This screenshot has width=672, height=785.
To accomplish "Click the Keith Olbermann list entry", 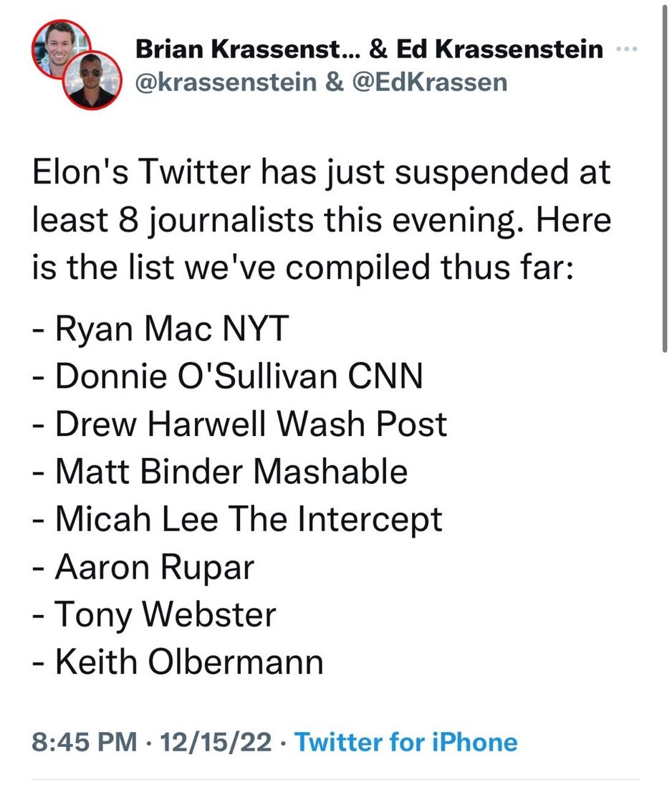I will 178,662.
